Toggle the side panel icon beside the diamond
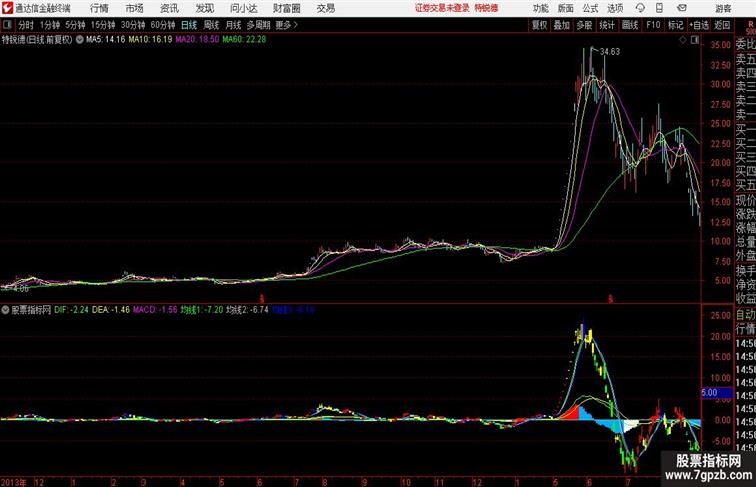The width and height of the screenshot is (756, 487). tap(695, 41)
